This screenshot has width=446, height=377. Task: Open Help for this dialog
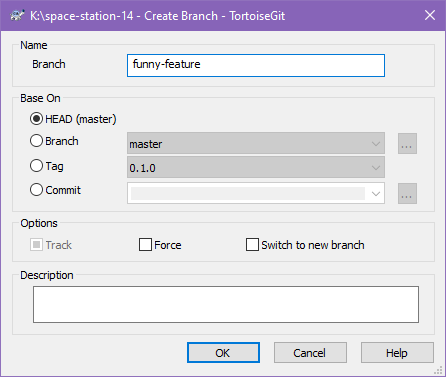(397, 353)
